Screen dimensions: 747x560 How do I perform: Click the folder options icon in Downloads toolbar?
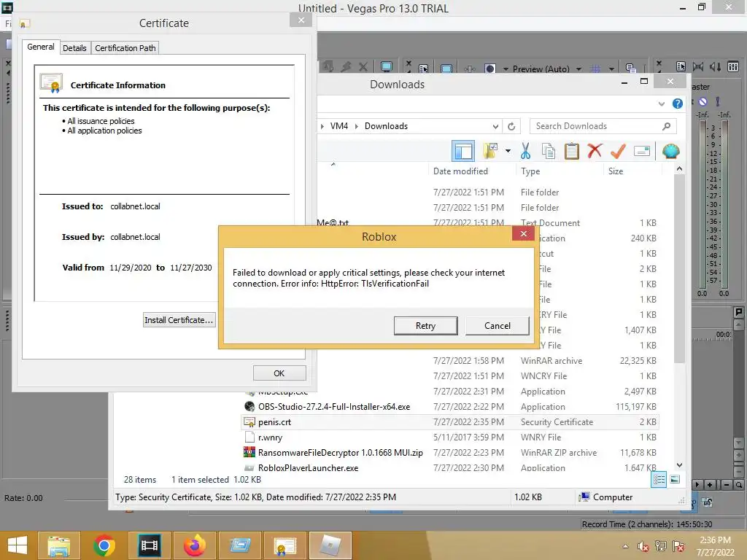point(490,151)
